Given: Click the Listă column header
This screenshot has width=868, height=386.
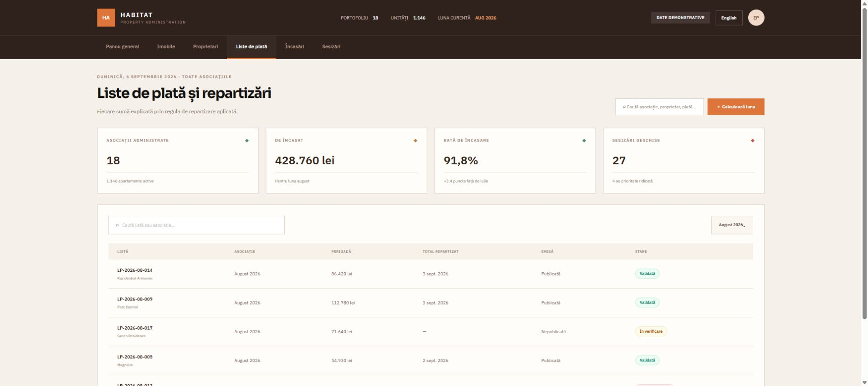Looking at the screenshot, I should [123, 251].
